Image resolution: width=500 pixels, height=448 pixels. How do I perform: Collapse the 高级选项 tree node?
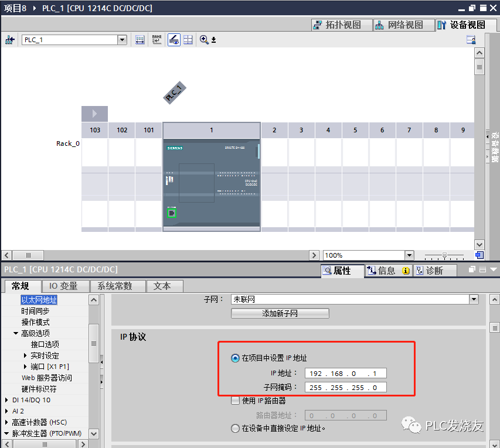16,333
